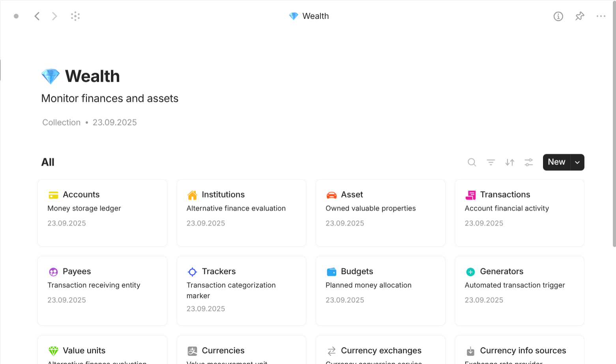Screen dimensions: 616x364
Task: Open the Transactions card
Action: (x=519, y=213)
